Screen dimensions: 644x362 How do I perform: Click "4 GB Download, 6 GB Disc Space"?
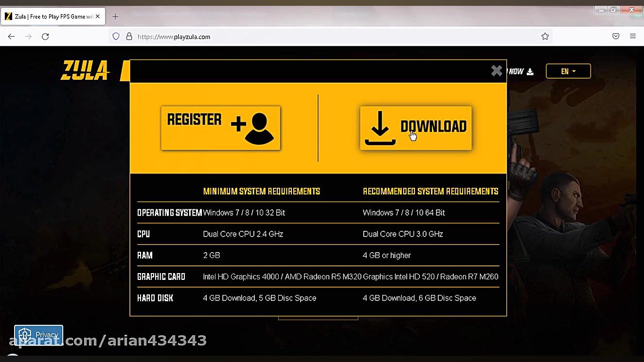tap(419, 298)
